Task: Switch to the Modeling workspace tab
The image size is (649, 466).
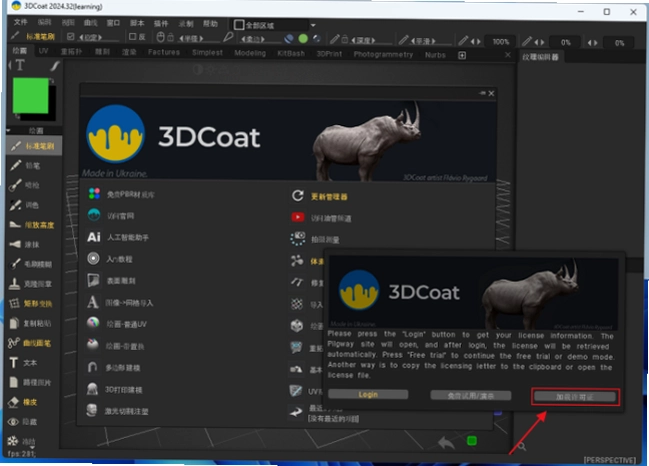Action: pos(250,53)
